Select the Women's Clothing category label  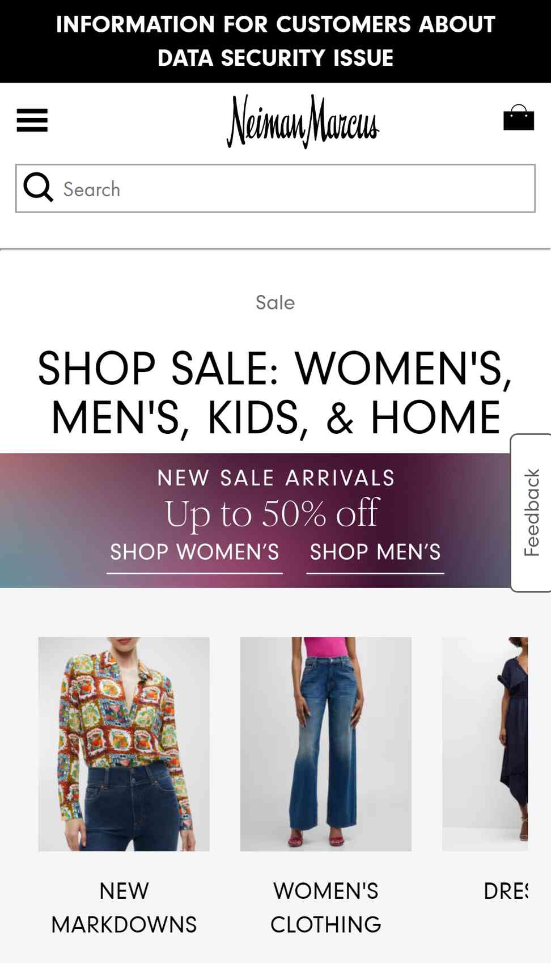(x=326, y=907)
